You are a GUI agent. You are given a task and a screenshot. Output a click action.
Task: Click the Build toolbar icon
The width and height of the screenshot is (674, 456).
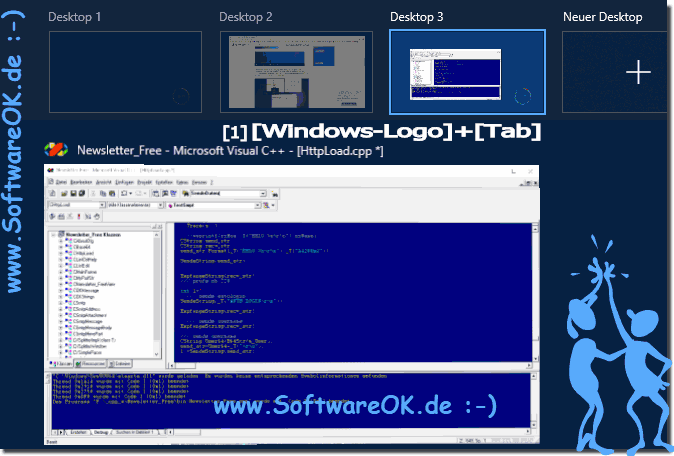tap(61, 217)
